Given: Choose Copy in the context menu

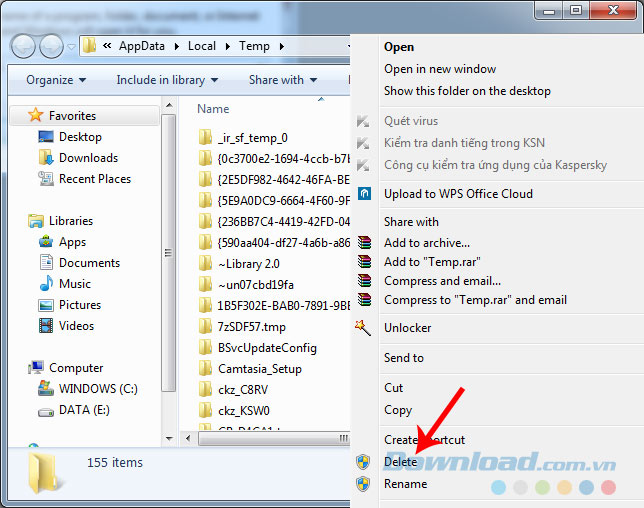Looking at the screenshot, I should 398,410.
